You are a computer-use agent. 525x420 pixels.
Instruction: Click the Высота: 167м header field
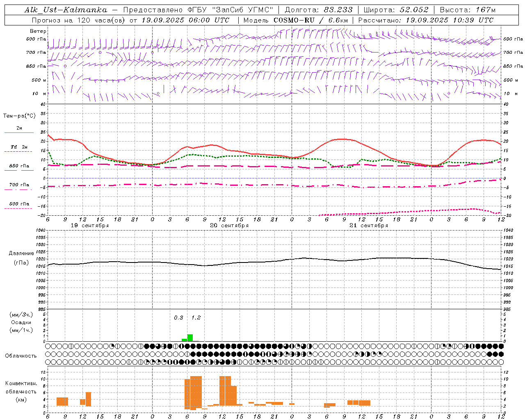(468, 10)
